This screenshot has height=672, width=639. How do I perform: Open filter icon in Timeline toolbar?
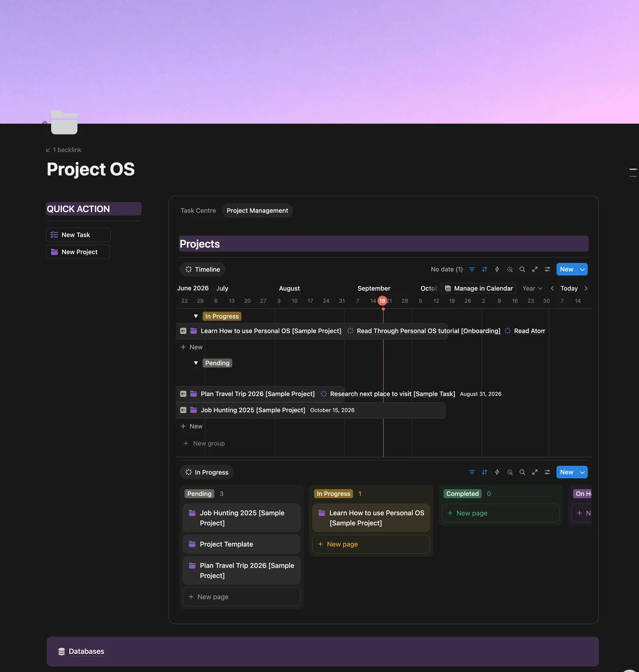(x=472, y=269)
